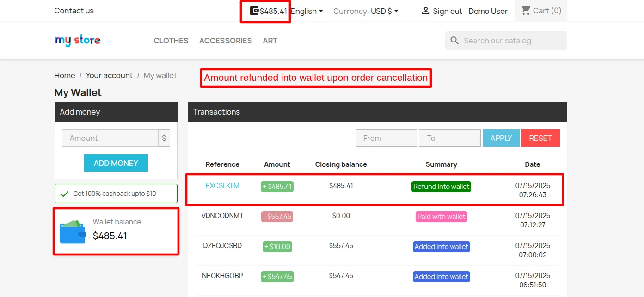Click the Amount input field

pos(110,138)
